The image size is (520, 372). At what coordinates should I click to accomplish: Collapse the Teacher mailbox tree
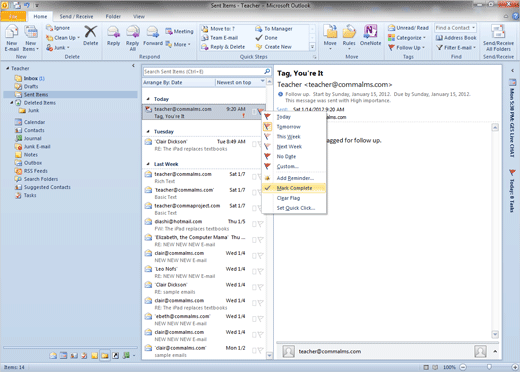point(7,68)
